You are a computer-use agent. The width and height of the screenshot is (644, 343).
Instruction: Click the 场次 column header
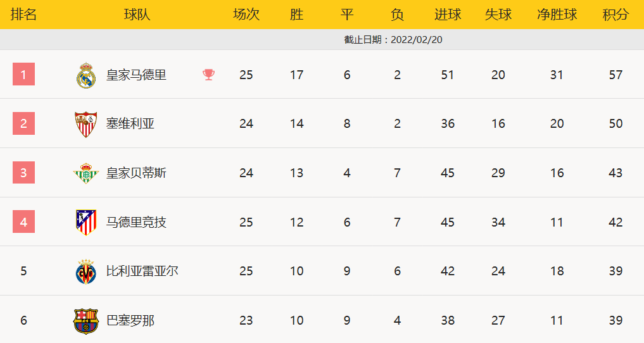pos(246,15)
